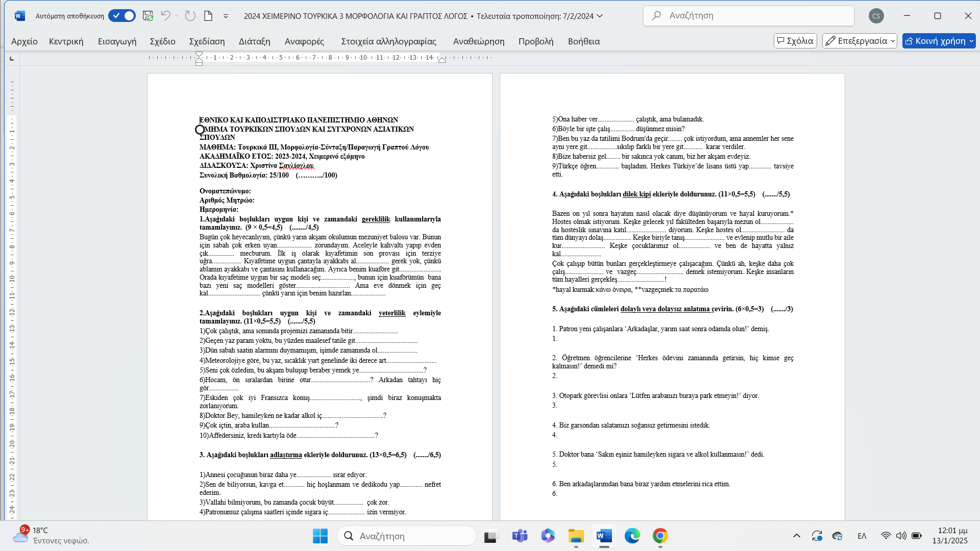
Task: Open the Διάταξη ribbon tab
Action: pyautogui.click(x=254, y=41)
